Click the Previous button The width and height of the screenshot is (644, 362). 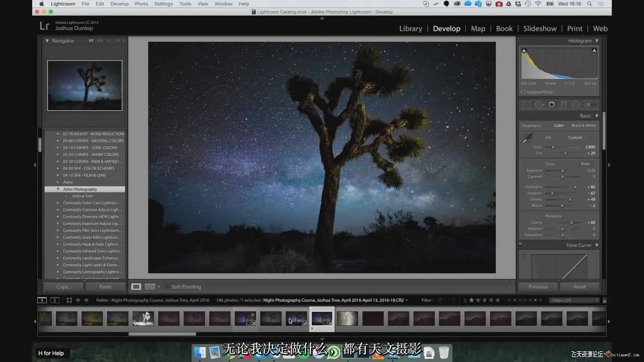(538, 287)
